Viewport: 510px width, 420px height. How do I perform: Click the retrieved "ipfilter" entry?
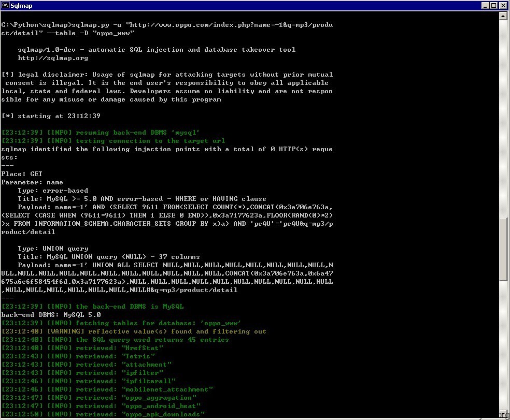(82, 373)
